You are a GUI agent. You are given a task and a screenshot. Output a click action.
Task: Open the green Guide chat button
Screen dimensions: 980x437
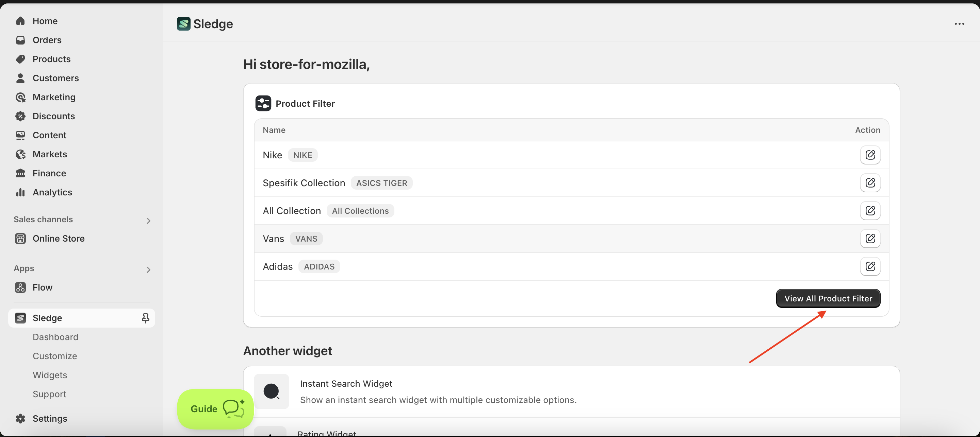pyautogui.click(x=215, y=409)
